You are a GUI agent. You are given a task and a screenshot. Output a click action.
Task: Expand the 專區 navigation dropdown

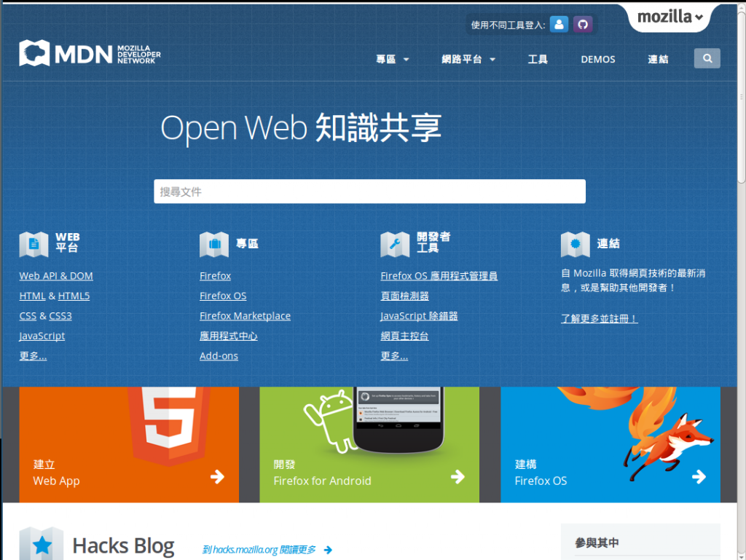(393, 60)
